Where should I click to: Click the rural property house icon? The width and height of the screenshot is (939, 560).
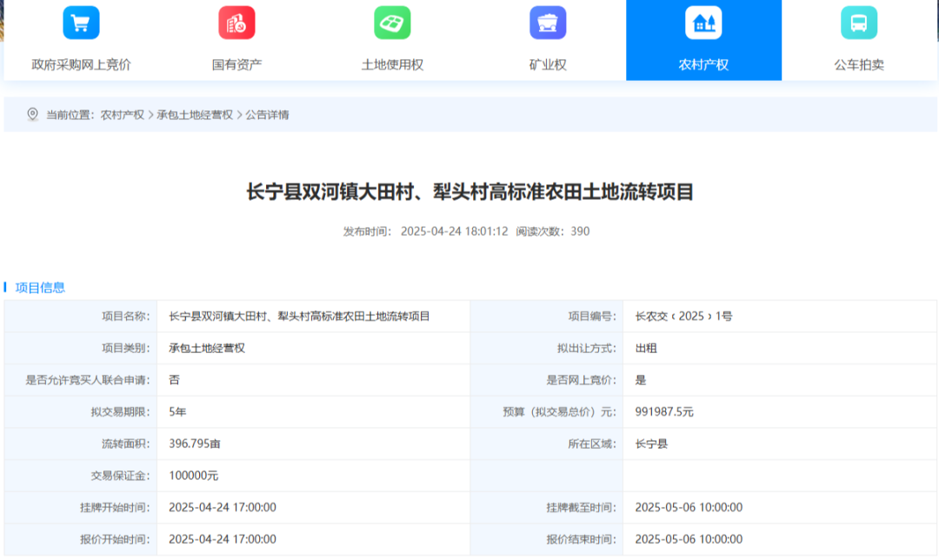[x=703, y=23]
